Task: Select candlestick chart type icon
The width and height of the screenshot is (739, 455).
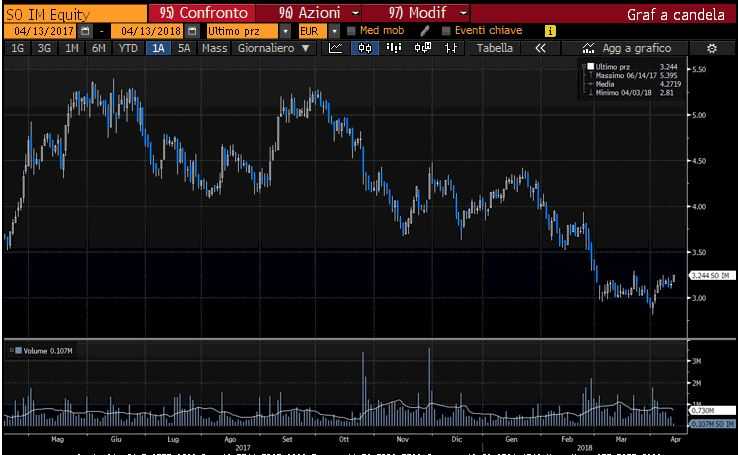Action: click(365, 48)
